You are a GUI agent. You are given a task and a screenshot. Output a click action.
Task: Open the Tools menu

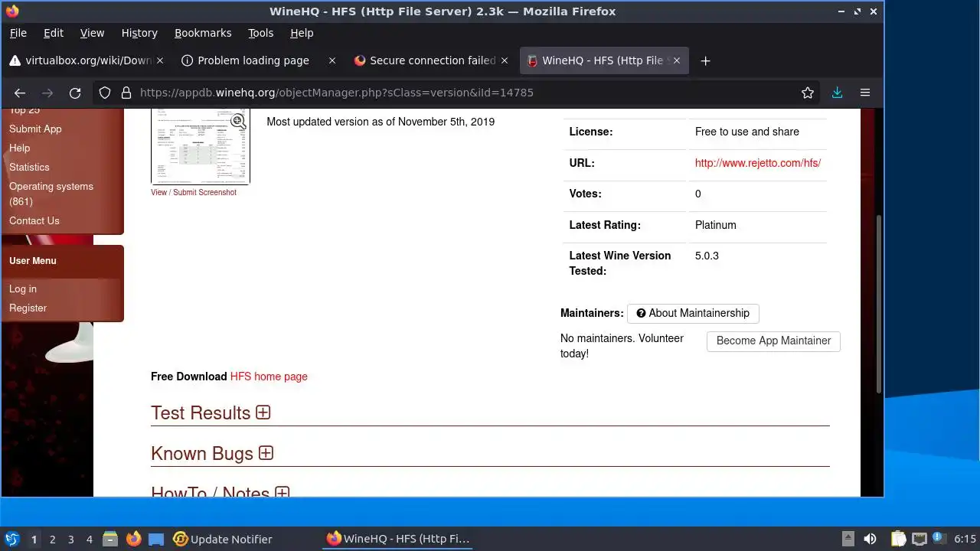coord(260,33)
